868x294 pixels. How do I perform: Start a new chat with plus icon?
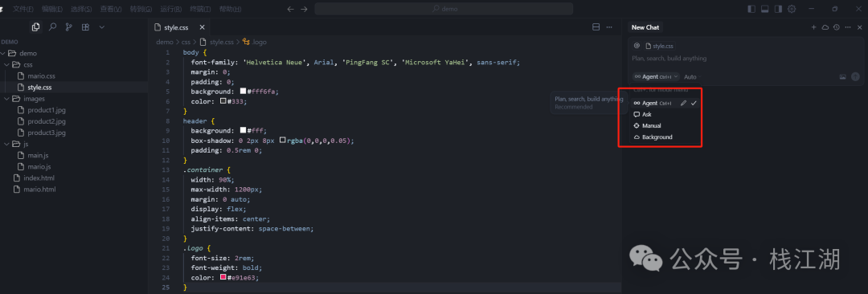click(x=813, y=27)
